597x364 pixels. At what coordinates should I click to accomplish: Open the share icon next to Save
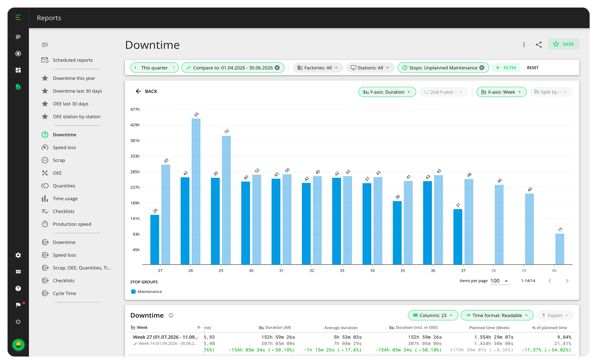click(538, 45)
